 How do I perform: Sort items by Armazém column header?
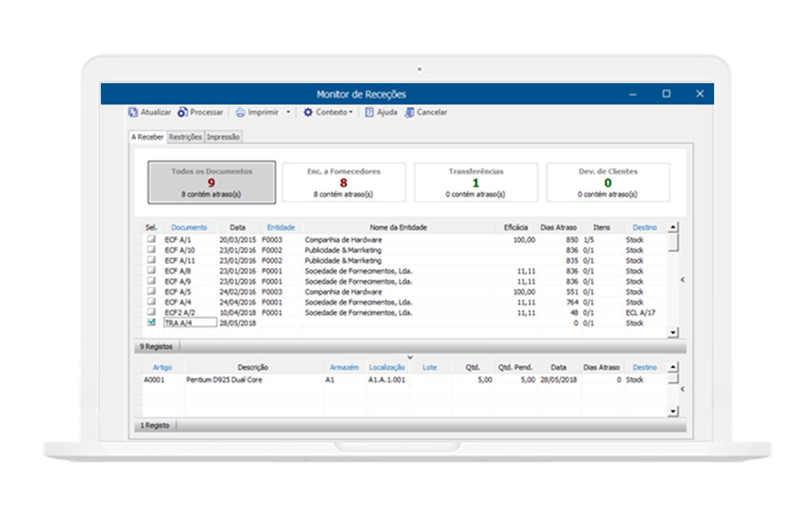pos(344,367)
